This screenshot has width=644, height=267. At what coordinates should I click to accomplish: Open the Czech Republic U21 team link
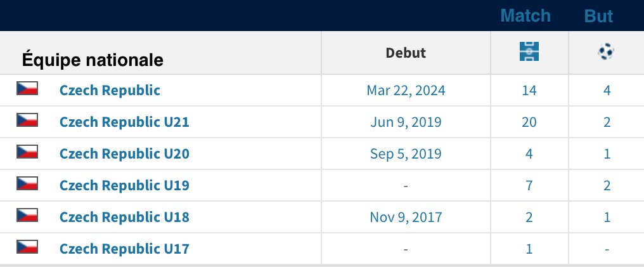tap(124, 122)
